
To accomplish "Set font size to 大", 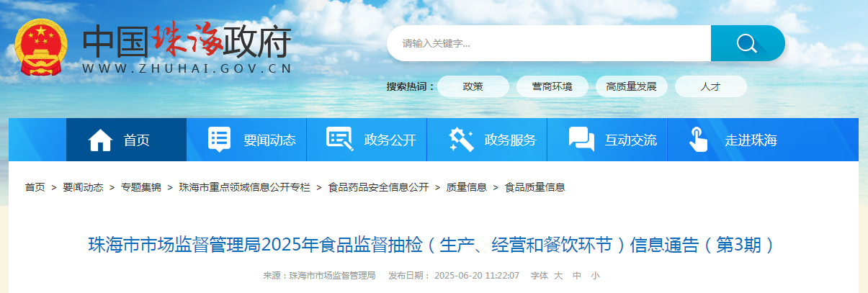I will pyautogui.click(x=560, y=276).
